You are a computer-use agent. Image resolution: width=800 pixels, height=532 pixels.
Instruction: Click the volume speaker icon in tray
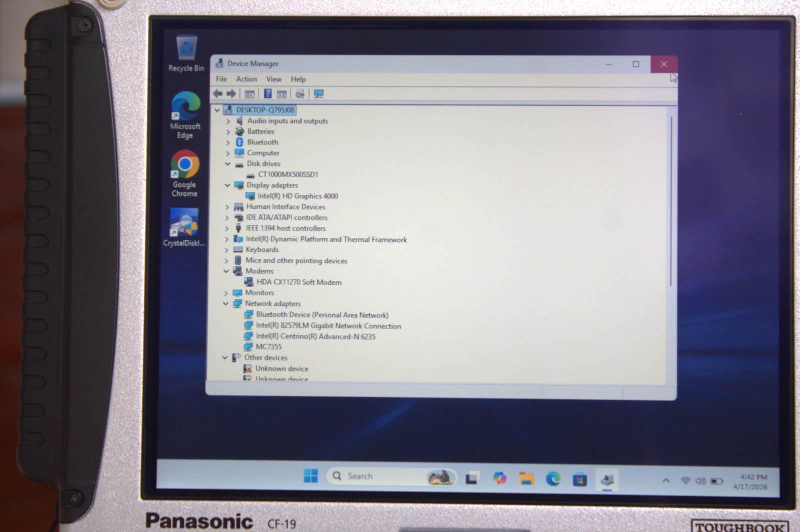[x=700, y=481]
